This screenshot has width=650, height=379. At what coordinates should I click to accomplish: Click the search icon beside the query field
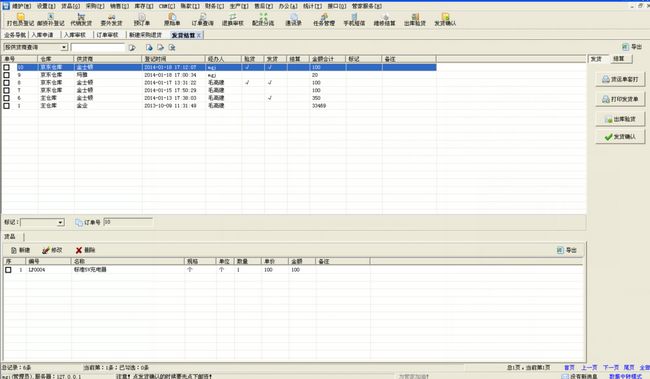point(132,48)
